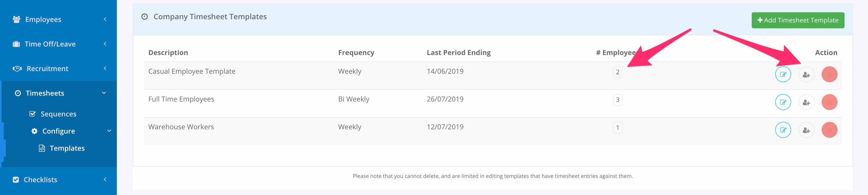
Task: Delete the Full Time Employees template
Action: [829, 102]
